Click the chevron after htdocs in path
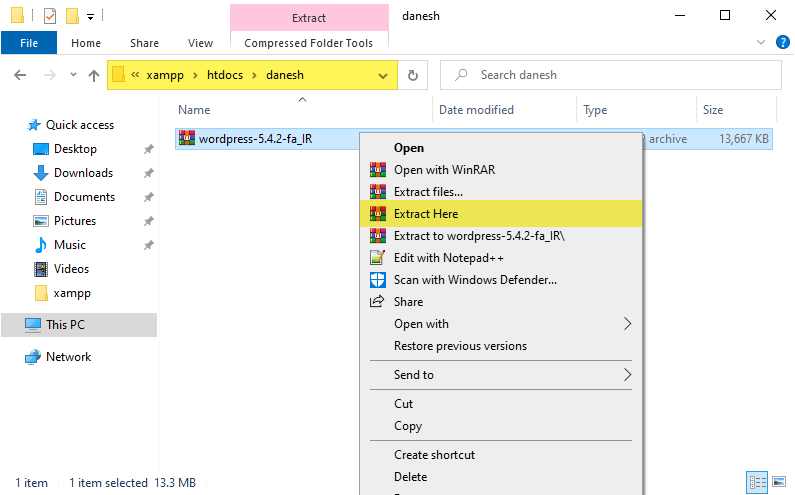 [255, 76]
